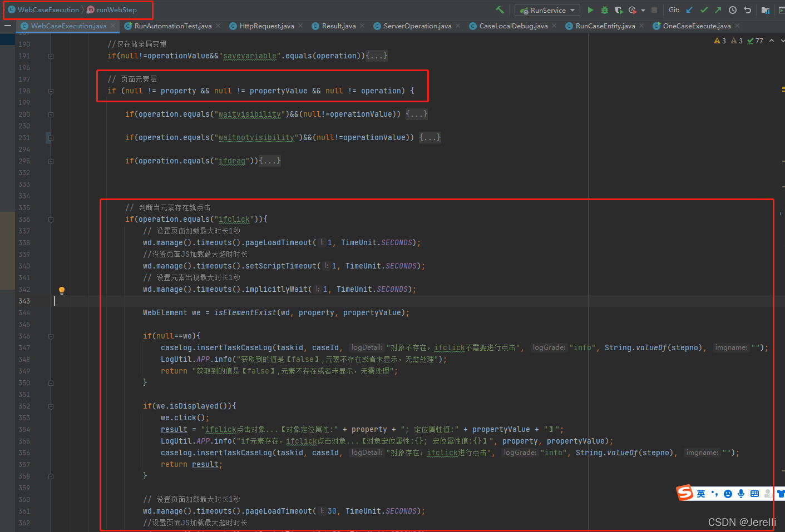Start debugging with the green bug icon

pyautogui.click(x=605, y=10)
